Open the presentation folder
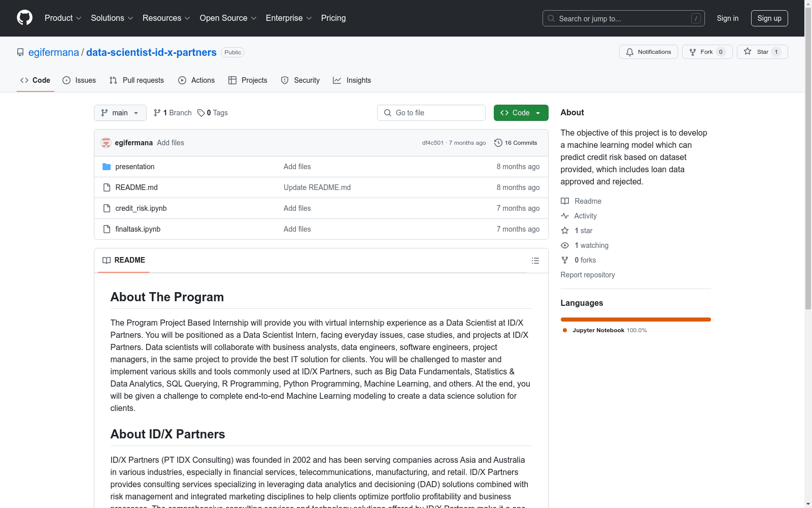 135,167
